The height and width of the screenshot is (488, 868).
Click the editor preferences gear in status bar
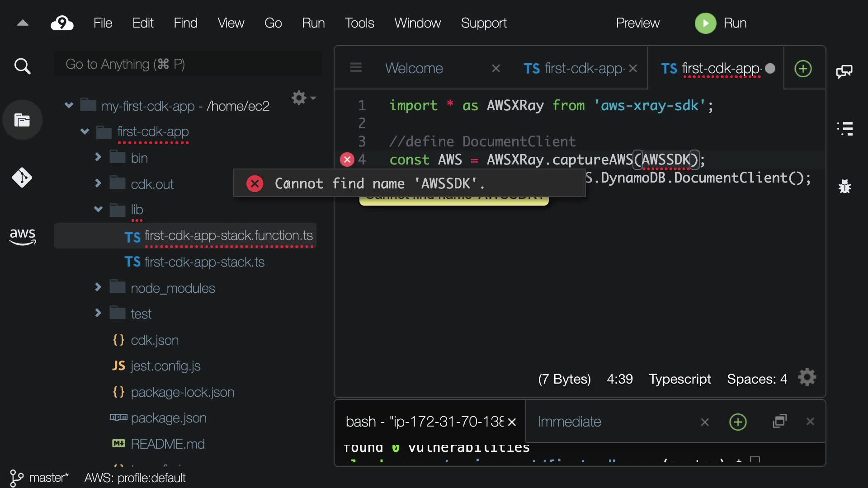807,377
